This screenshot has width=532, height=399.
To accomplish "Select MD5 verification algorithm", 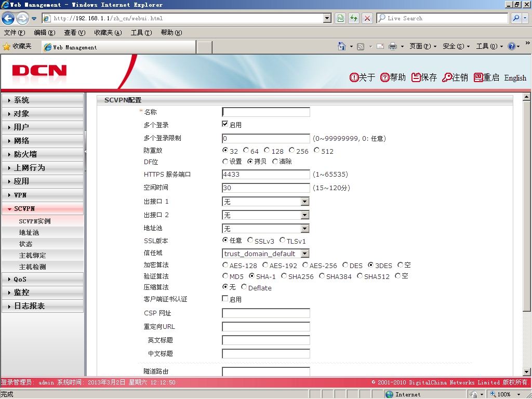I will [225, 276].
